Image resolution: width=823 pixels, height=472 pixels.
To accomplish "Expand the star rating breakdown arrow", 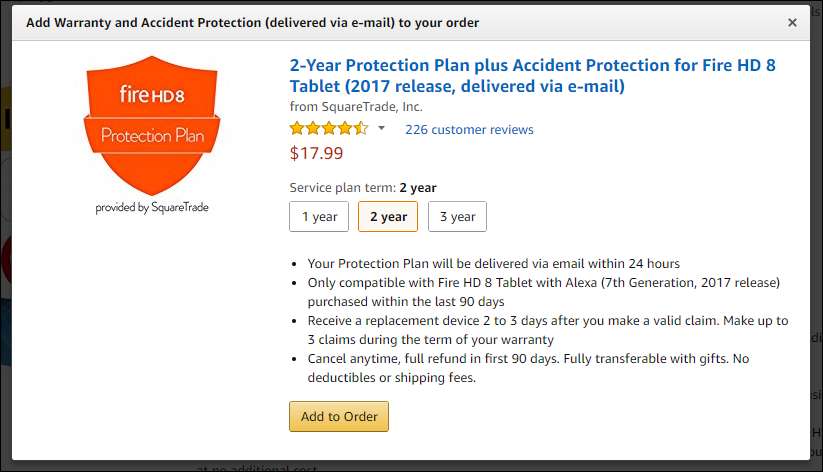I will [381, 129].
